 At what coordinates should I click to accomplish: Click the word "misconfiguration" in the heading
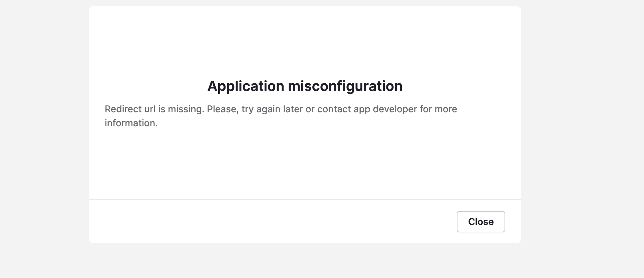[x=345, y=86]
